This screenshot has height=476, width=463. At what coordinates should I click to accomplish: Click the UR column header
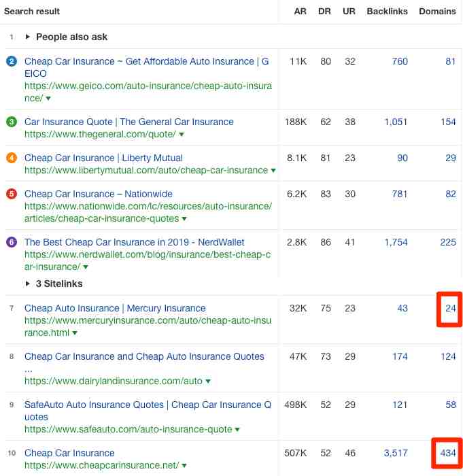(x=349, y=12)
